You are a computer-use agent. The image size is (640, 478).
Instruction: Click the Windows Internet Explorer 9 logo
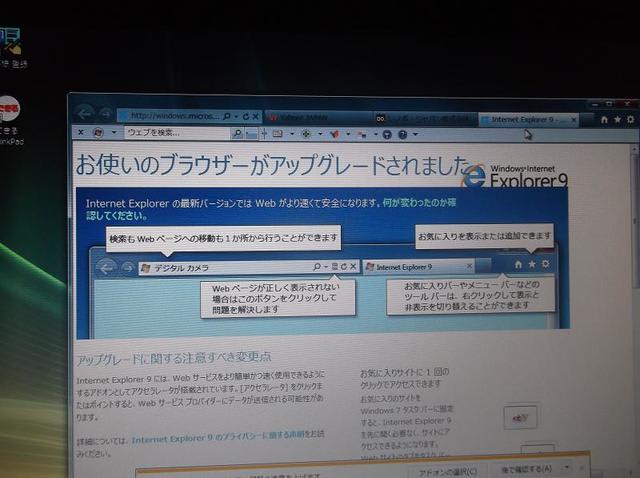[x=515, y=176]
